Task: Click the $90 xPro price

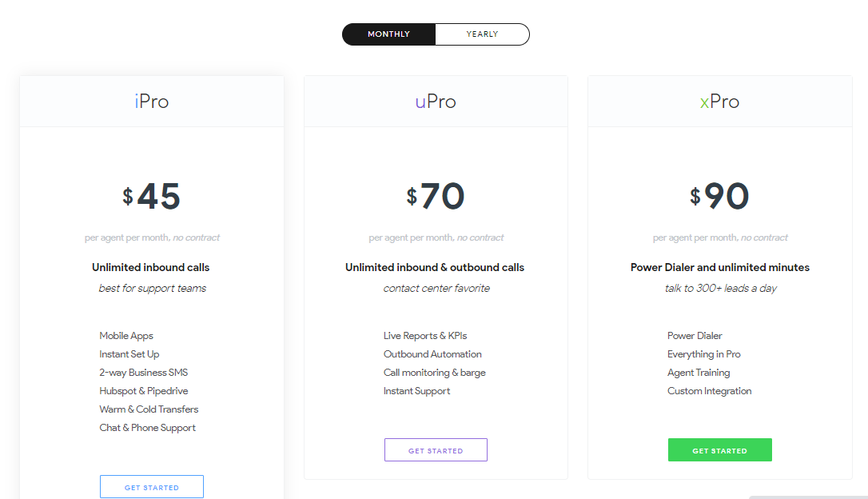Action: tap(719, 197)
